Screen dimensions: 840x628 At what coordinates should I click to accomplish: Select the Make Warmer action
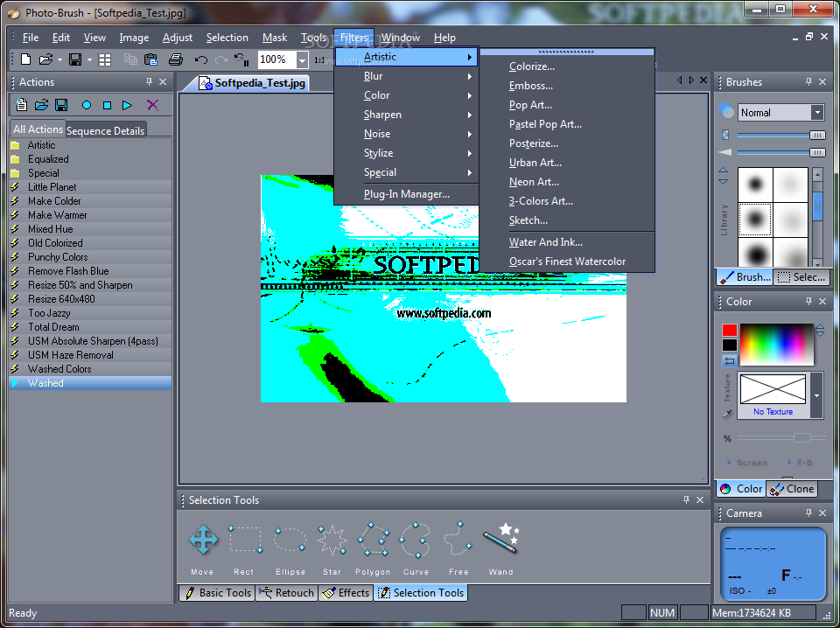(x=90, y=214)
